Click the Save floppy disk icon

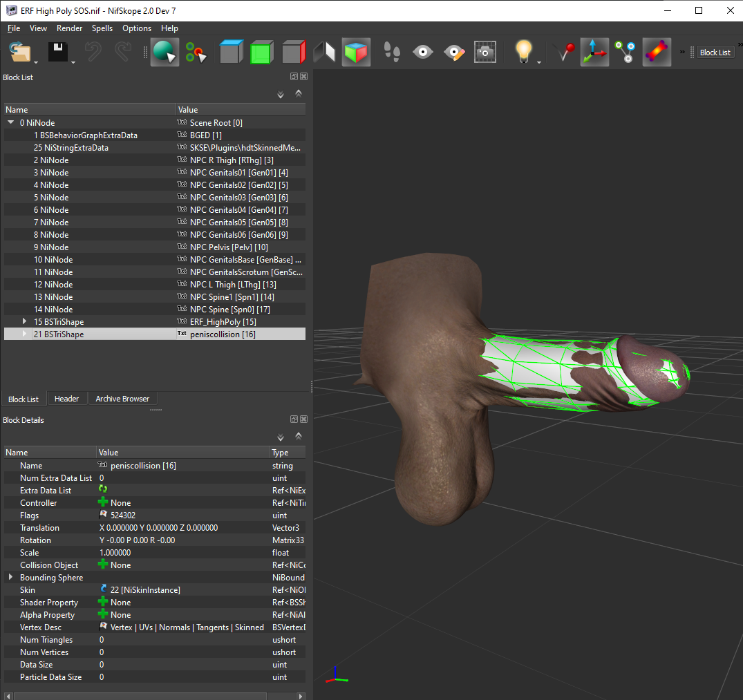point(58,52)
